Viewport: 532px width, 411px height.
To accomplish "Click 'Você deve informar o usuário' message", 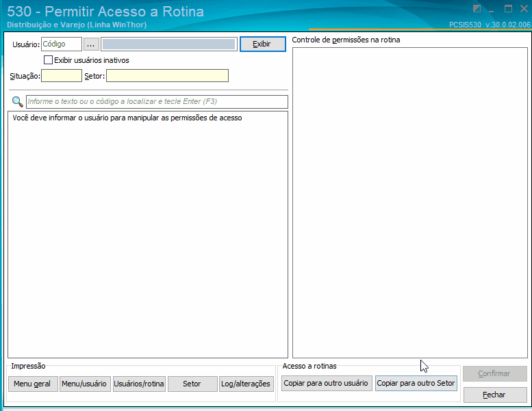I will [127, 118].
